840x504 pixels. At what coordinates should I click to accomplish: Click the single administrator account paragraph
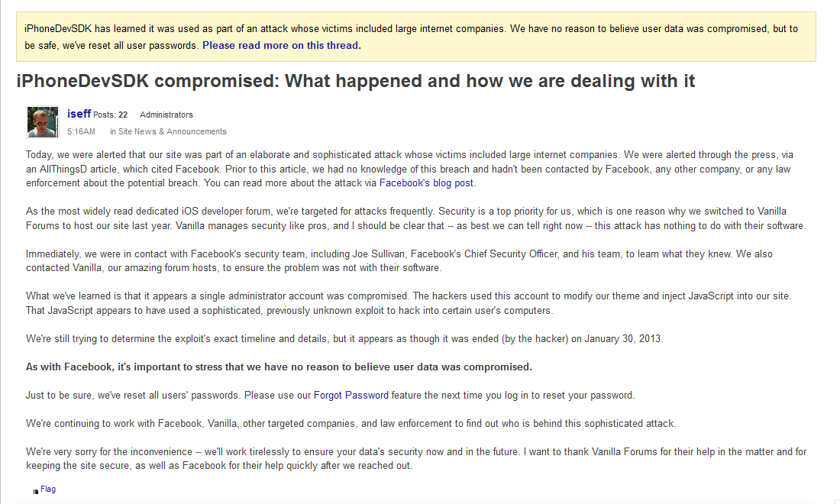[412, 303]
